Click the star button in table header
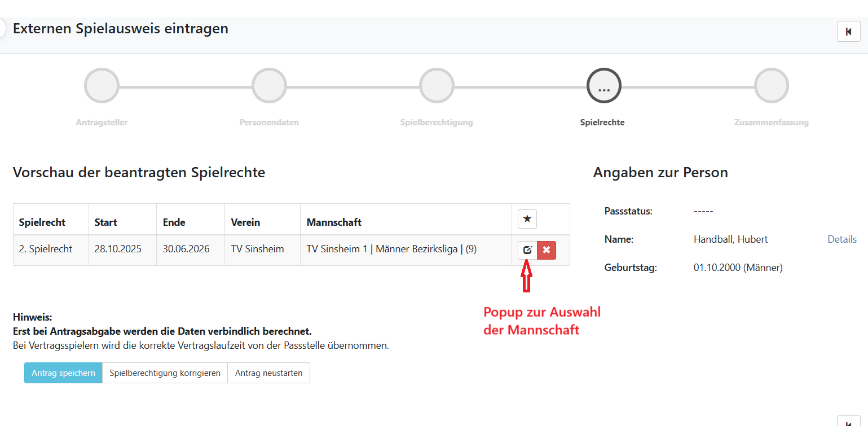This screenshot has height=429, width=868. pos(527,219)
